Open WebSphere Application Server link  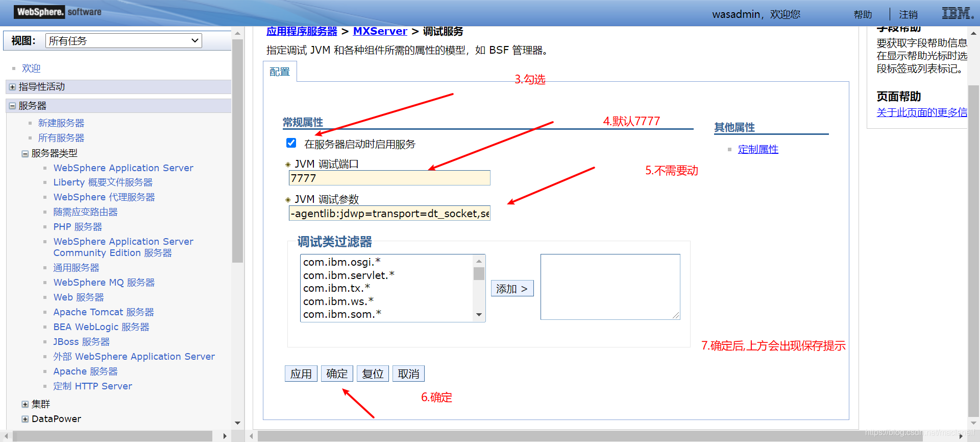124,168
